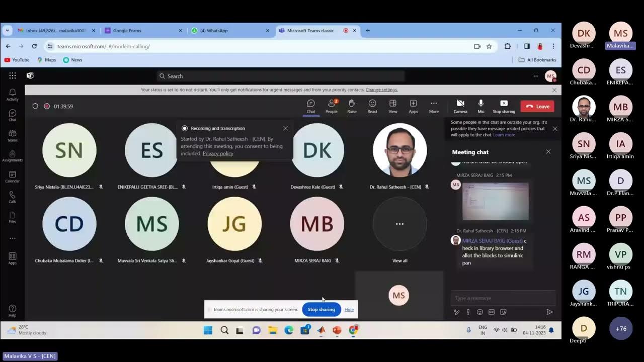644x362 pixels.
Task: Select the Microsoft Teams classic tab
Action: tap(317, 31)
